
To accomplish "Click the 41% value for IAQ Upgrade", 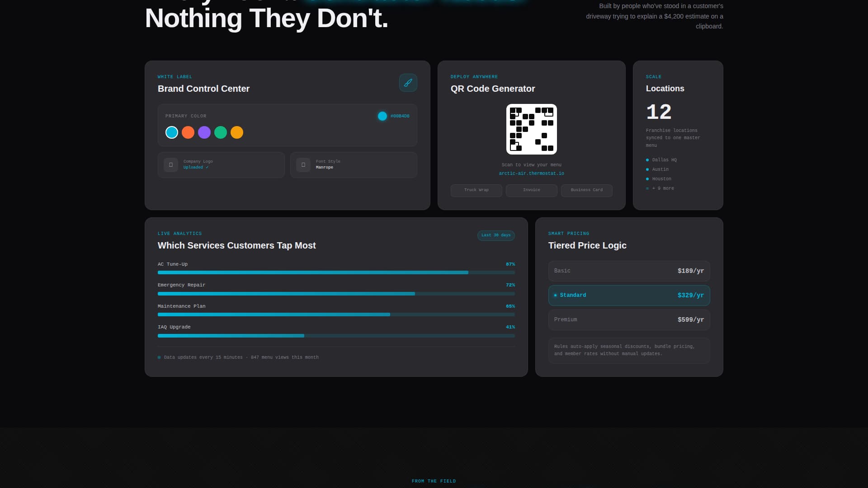I will point(510,327).
